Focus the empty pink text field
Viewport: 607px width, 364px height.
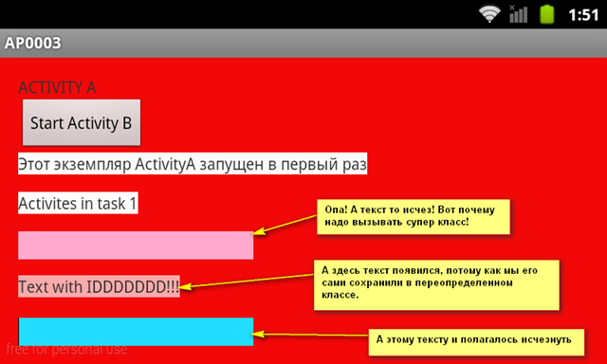[x=136, y=246]
